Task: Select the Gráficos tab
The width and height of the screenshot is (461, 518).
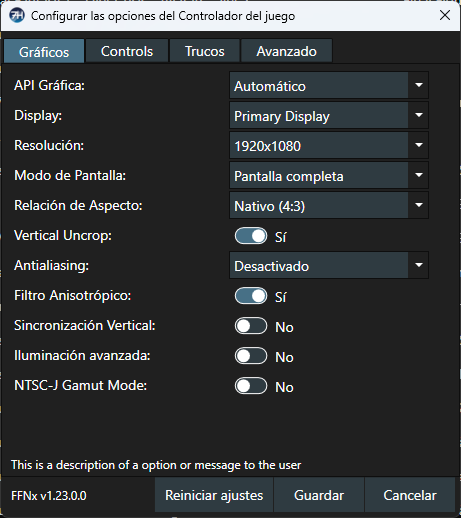Action: tap(44, 51)
